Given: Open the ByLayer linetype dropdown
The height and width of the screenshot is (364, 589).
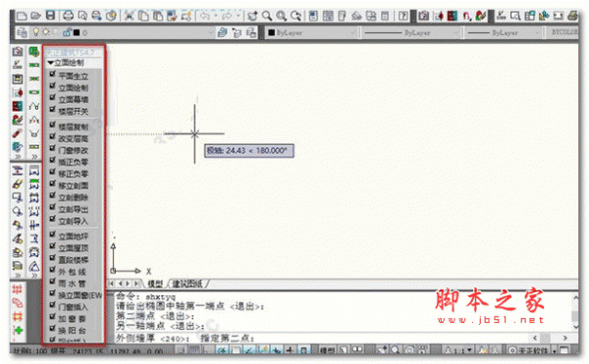Looking at the screenshot, I should tap(456, 32).
